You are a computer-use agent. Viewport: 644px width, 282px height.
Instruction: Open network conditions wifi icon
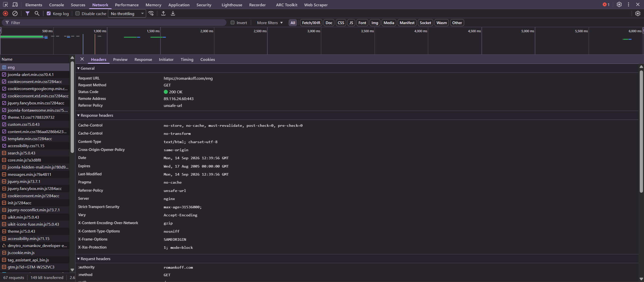click(x=151, y=14)
